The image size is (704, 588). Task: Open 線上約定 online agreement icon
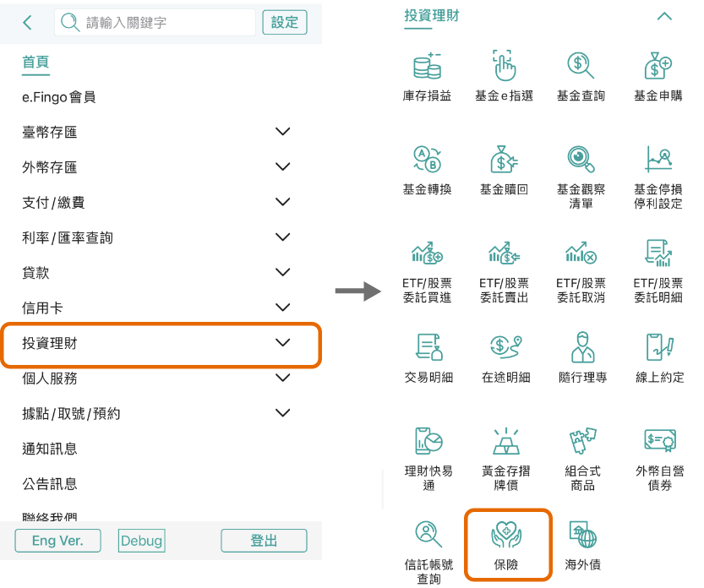(x=660, y=347)
